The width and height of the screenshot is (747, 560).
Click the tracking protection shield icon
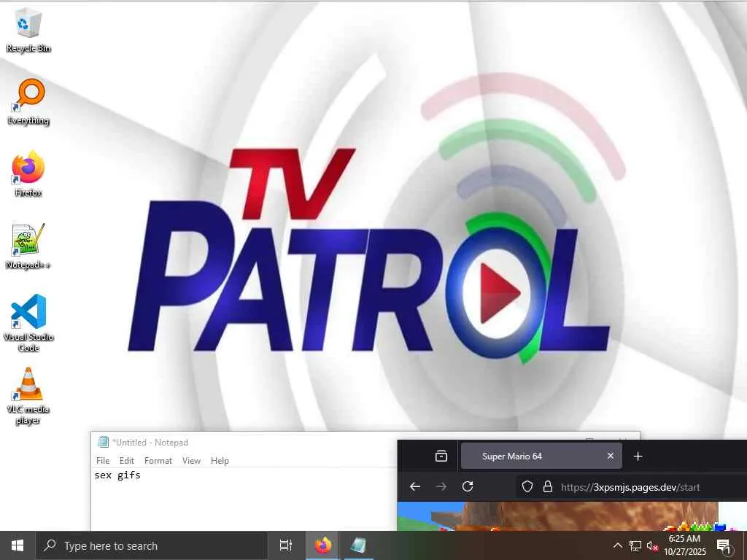(527, 486)
